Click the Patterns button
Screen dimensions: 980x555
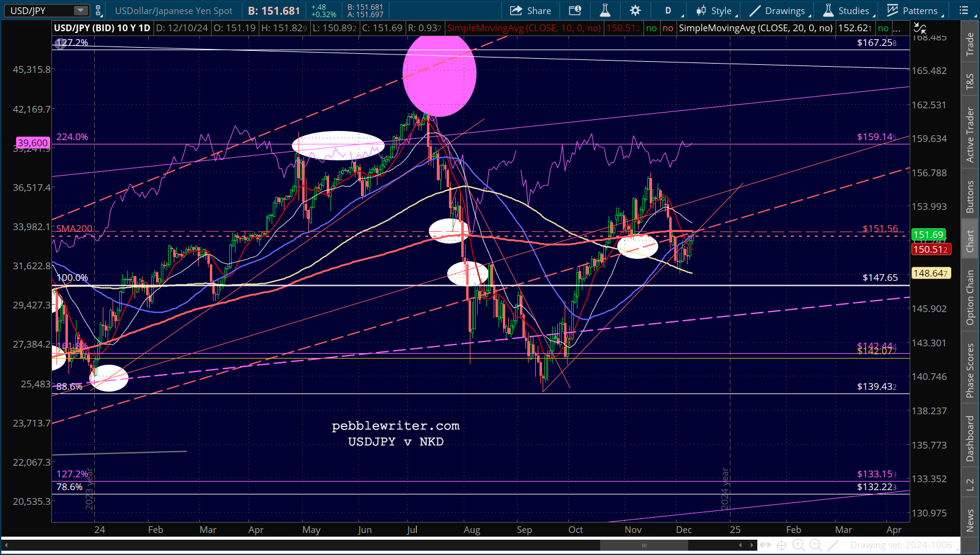tap(915, 10)
